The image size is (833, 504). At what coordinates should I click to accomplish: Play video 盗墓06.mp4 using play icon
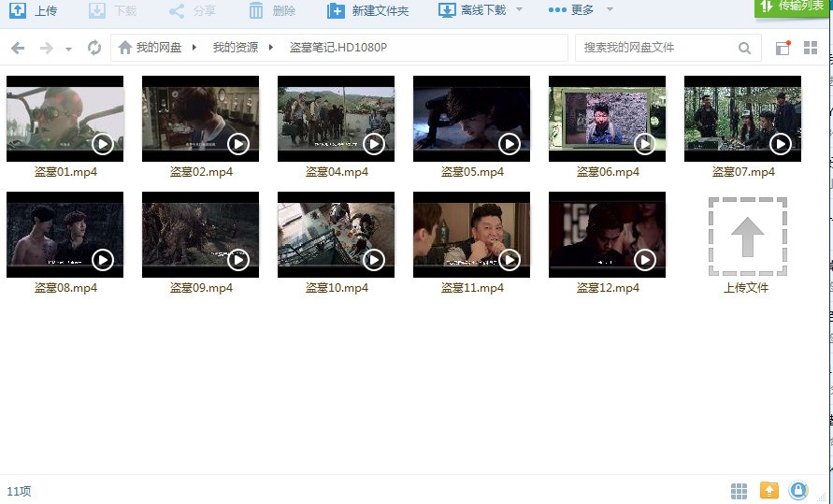tap(644, 143)
